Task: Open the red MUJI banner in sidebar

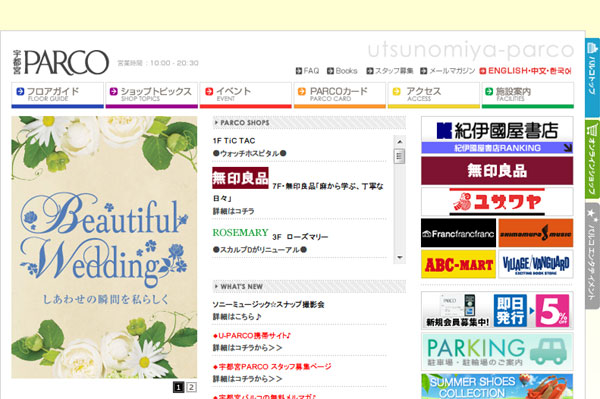Action: pyautogui.click(x=497, y=171)
